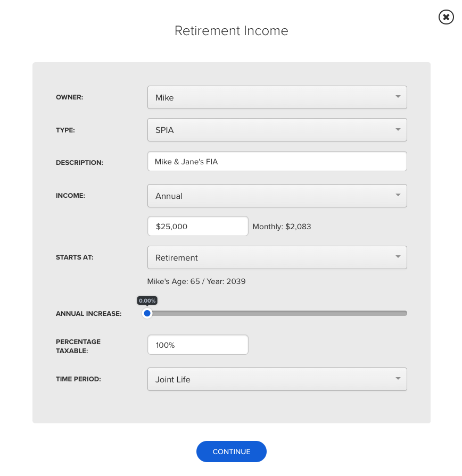The width and height of the screenshot is (462, 476).
Task: Click the ANNUAL INCREASE: label
Action: [88, 314]
